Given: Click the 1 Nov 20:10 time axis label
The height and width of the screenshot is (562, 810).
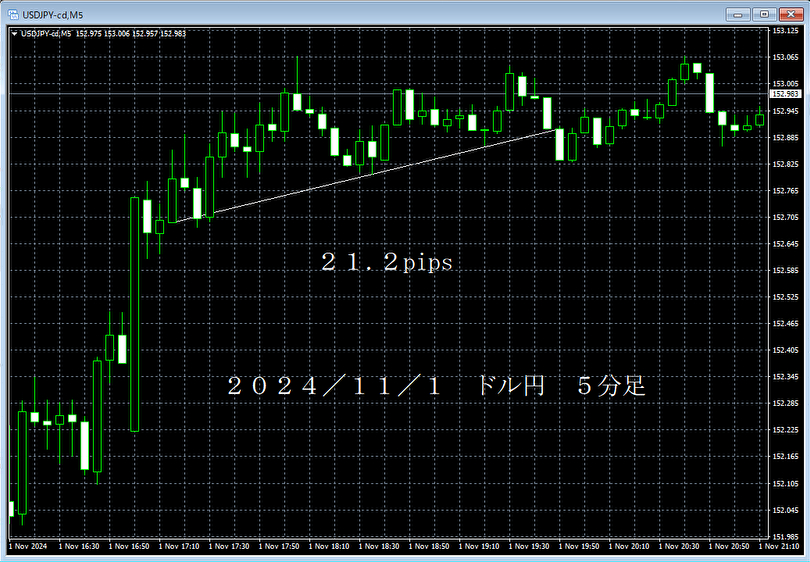Looking at the screenshot, I should click(629, 547).
